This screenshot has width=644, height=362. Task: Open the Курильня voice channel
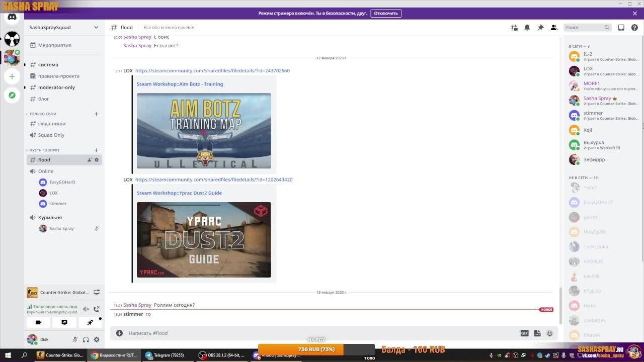(64, 218)
